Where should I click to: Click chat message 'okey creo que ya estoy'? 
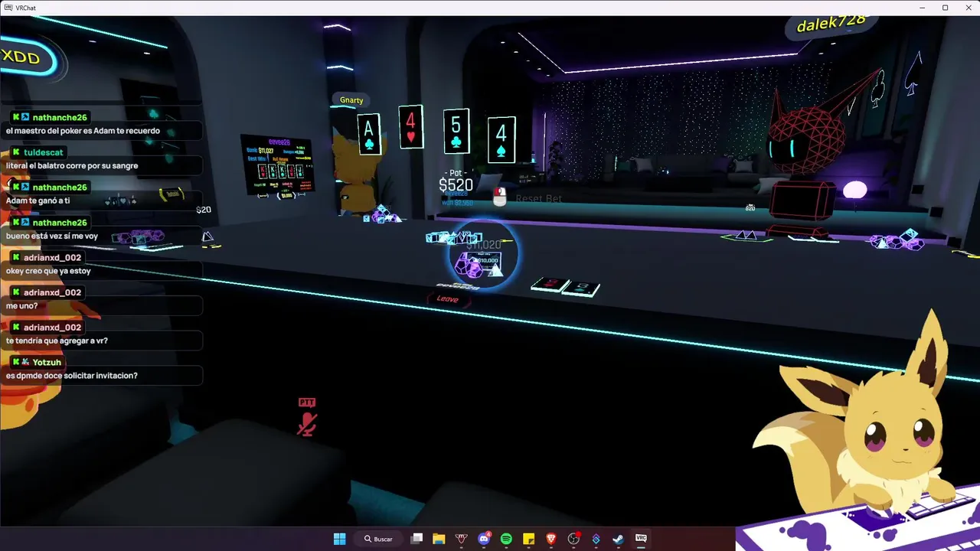pos(48,271)
